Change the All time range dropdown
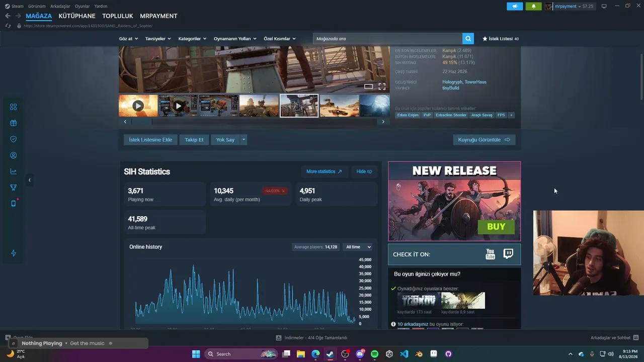Viewport: 644px width, 362px height. click(358, 247)
